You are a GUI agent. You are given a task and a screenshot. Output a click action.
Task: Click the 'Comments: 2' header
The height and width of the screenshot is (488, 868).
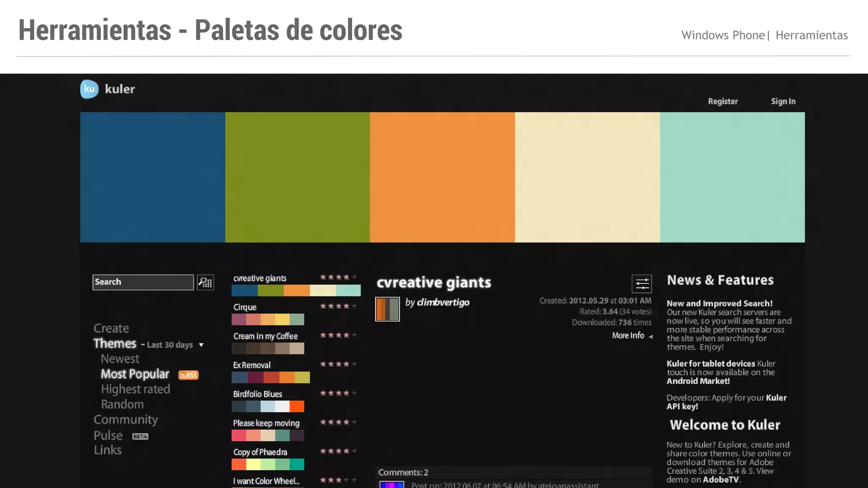[403, 472]
